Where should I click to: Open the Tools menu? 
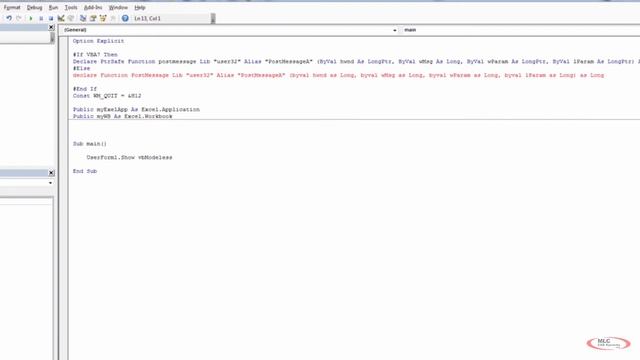tap(71, 7)
